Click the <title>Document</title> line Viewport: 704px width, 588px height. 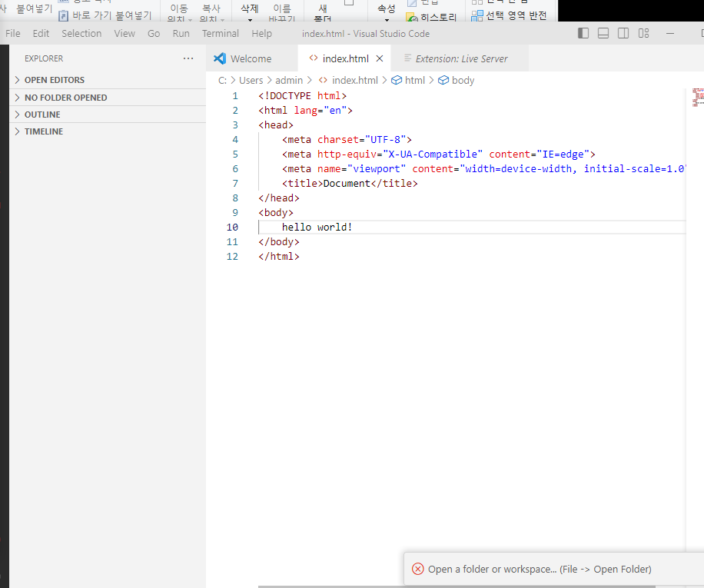pos(350,183)
